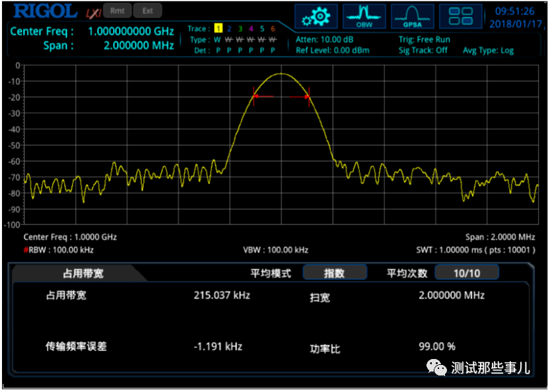The width and height of the screenshot is (548, 392).
Task: Click the window layout grid icon
Action: (461, 16)
